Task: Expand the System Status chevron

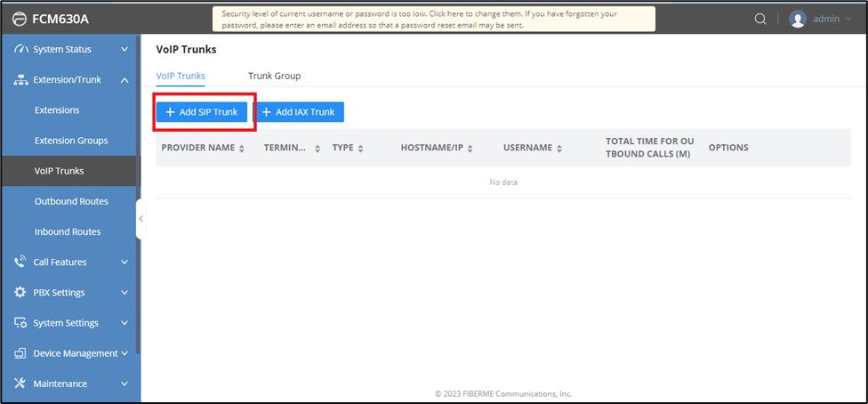Action: [125, 49]
